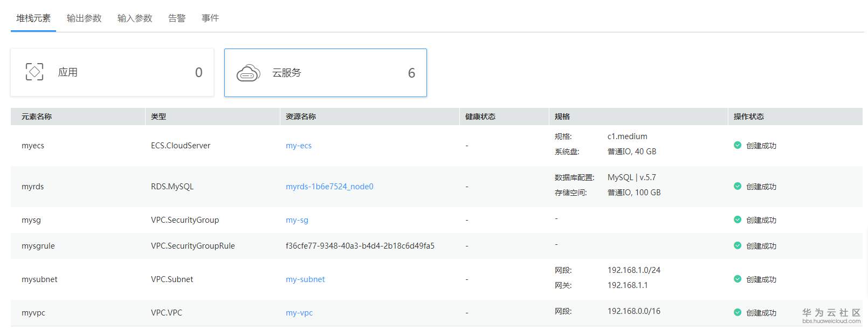Click the green success icon for mysg

click(x=738, y=220)
